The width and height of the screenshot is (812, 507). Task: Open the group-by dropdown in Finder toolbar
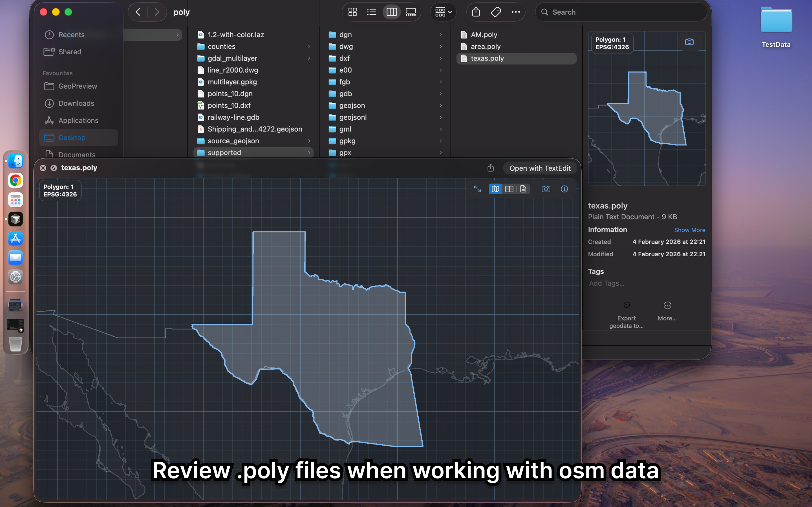(443, 12)
